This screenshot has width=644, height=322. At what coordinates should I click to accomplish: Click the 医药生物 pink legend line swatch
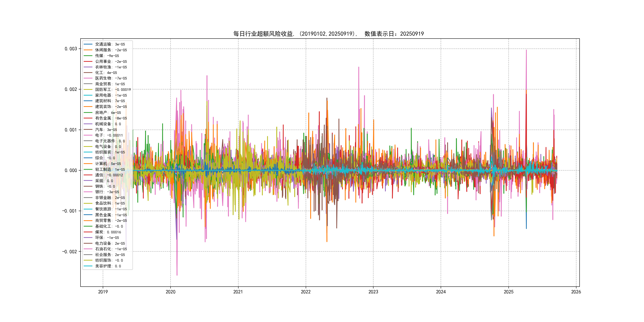coord(88,78)
